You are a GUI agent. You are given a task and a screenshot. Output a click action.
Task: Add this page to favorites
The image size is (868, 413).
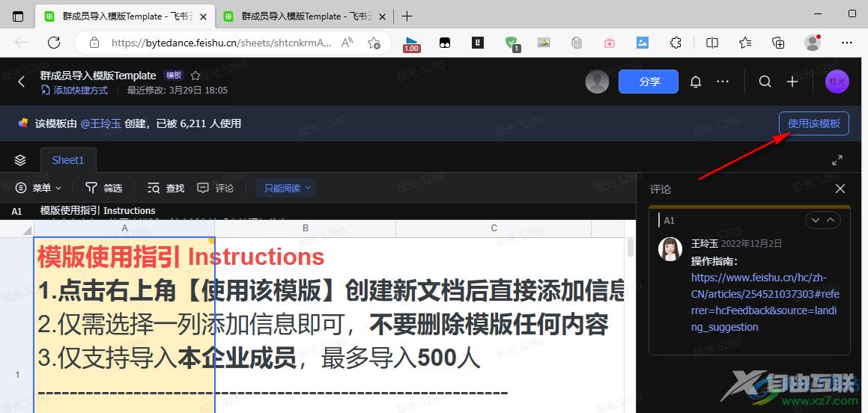pos(374,43)
